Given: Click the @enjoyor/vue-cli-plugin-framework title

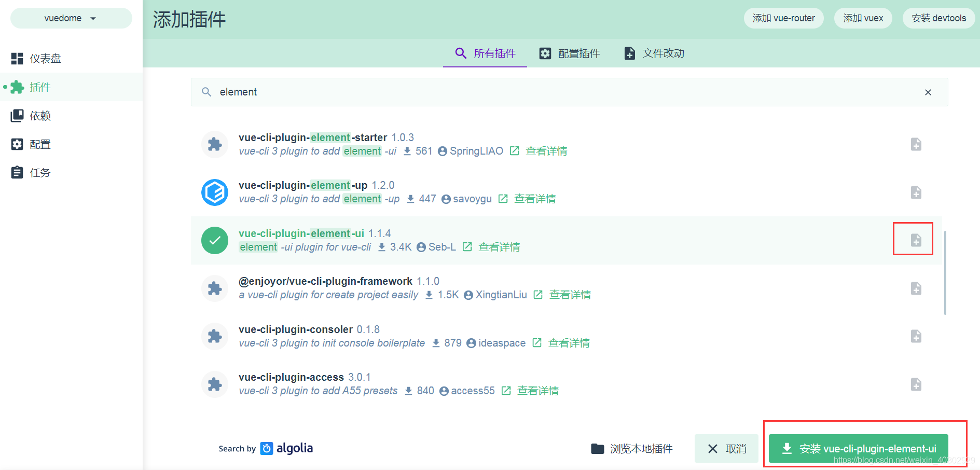Looking at the screenshot, I should tap(325, 281).
